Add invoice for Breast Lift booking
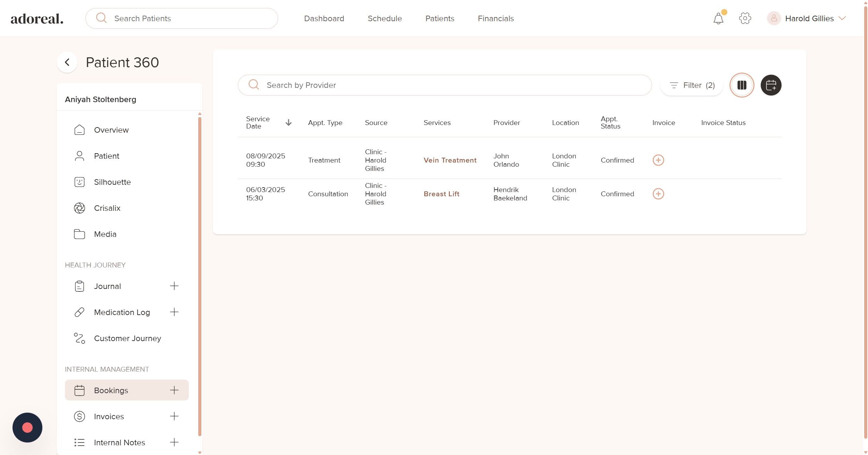 click(x=658, y=194)
